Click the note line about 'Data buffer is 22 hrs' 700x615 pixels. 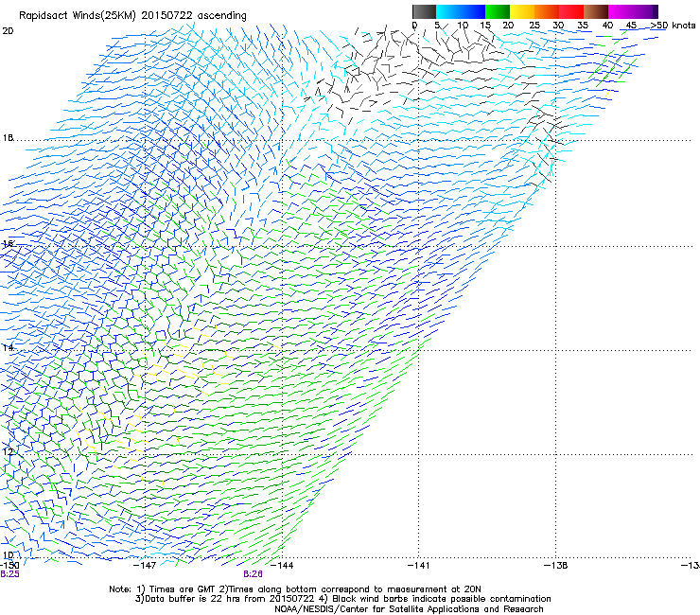pos(342,599)
